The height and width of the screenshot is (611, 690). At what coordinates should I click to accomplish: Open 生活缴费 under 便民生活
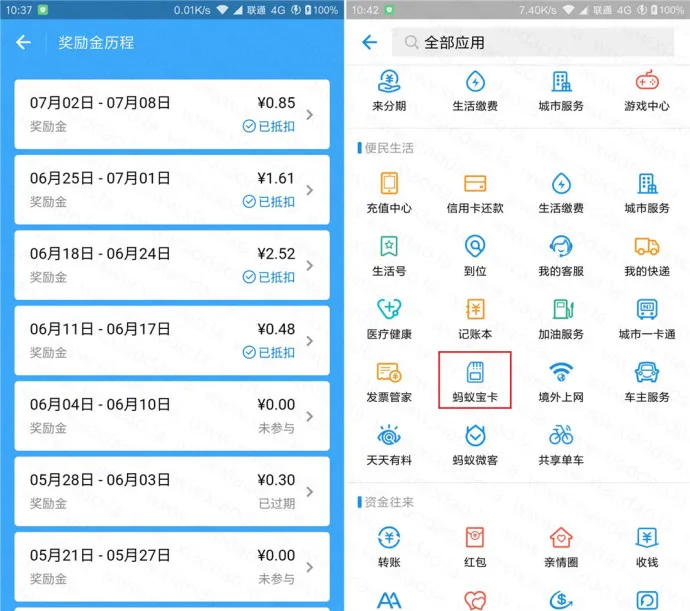pos(561,183)
